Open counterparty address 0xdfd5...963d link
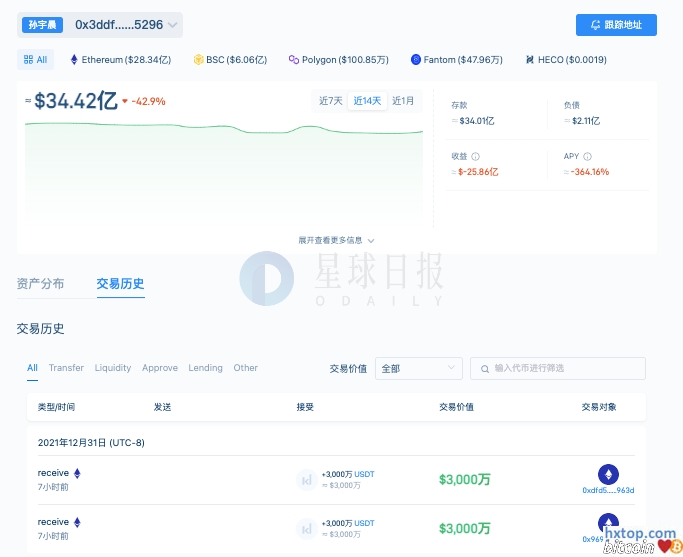This screenshot has height=557, width=683. pyautogui.click(x=608, y=490)
